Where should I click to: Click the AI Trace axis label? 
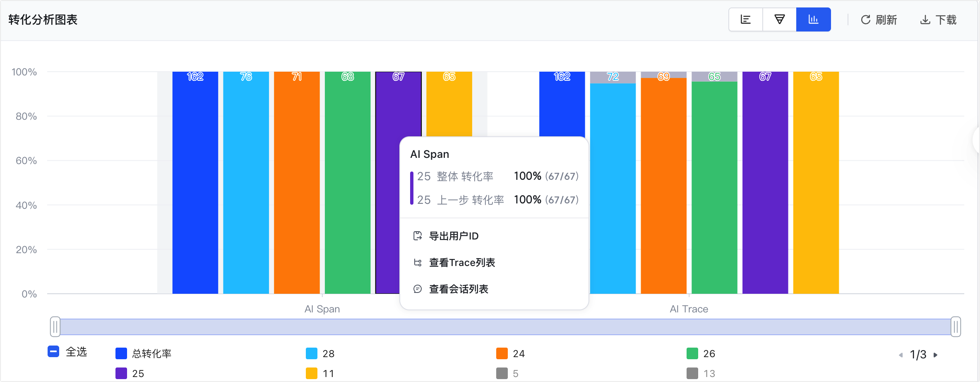[689, 309]
